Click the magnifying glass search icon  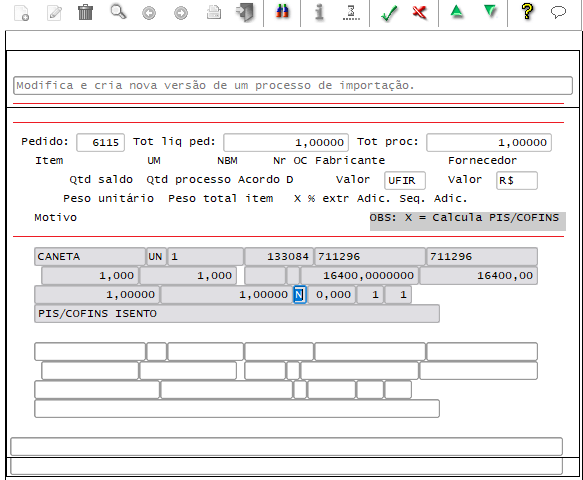[118, 12]
